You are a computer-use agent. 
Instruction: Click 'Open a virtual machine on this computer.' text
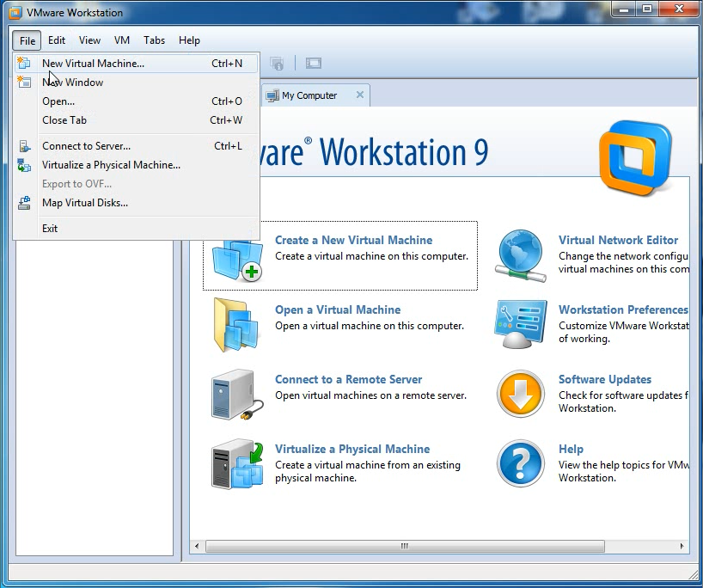click(370, 326)
